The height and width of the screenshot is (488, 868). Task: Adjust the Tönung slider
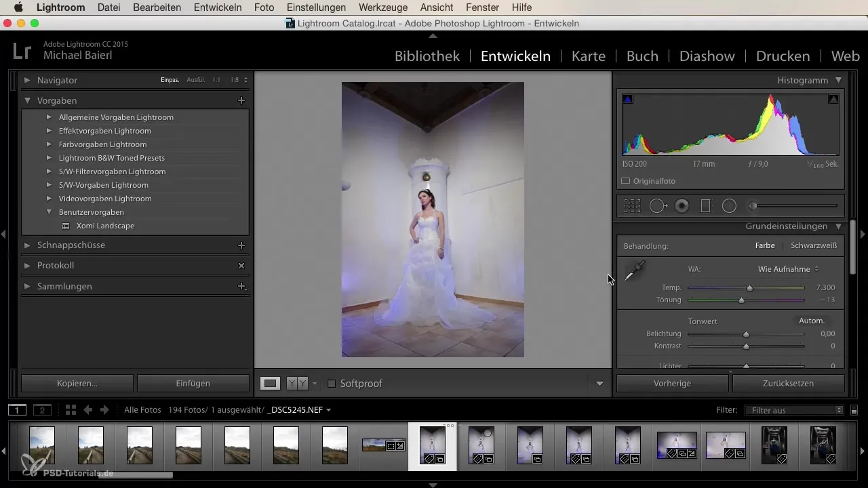[x=741, y=300]
